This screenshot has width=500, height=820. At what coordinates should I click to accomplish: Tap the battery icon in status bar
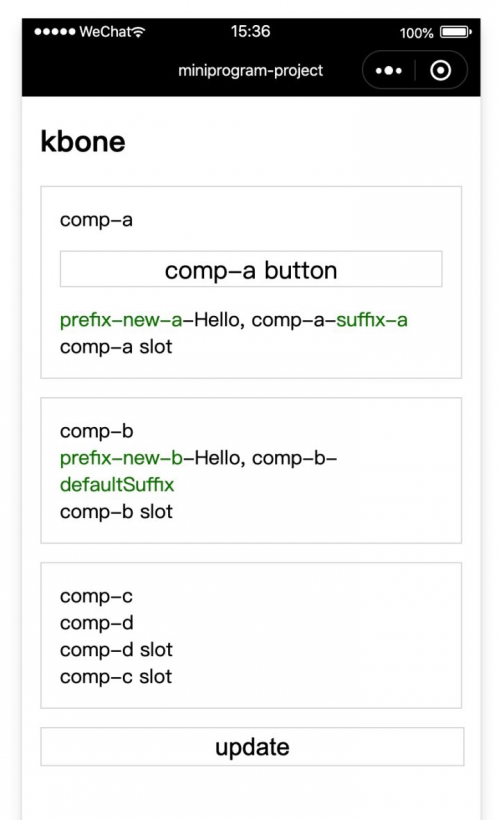(456, 32)
